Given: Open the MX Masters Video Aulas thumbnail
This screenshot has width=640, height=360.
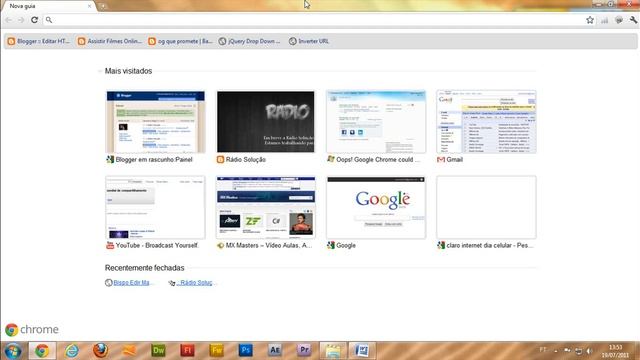Looking at the screenshot, I should [x=266, y=207].
